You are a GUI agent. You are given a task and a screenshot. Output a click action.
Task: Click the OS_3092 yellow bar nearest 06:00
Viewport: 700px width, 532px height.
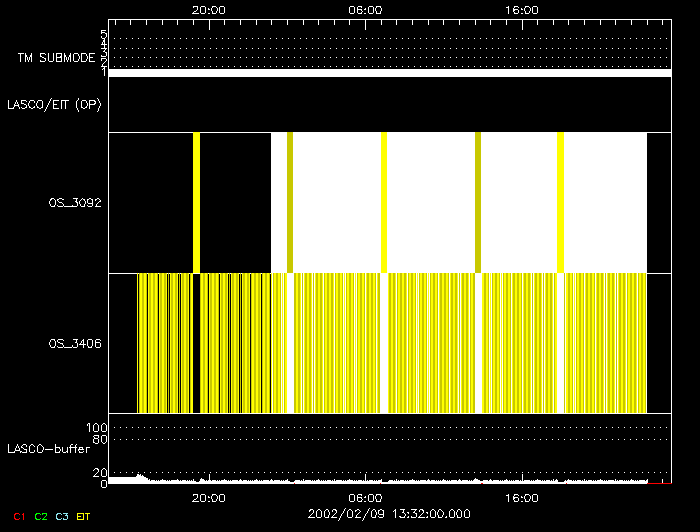click(x=384, y=203)
